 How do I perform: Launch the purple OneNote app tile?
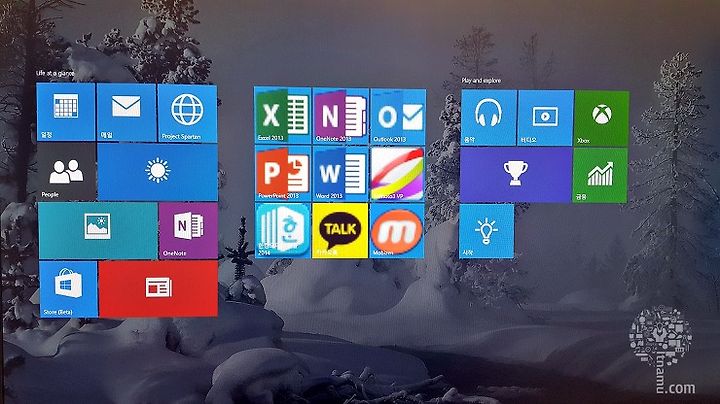point(188,231)
